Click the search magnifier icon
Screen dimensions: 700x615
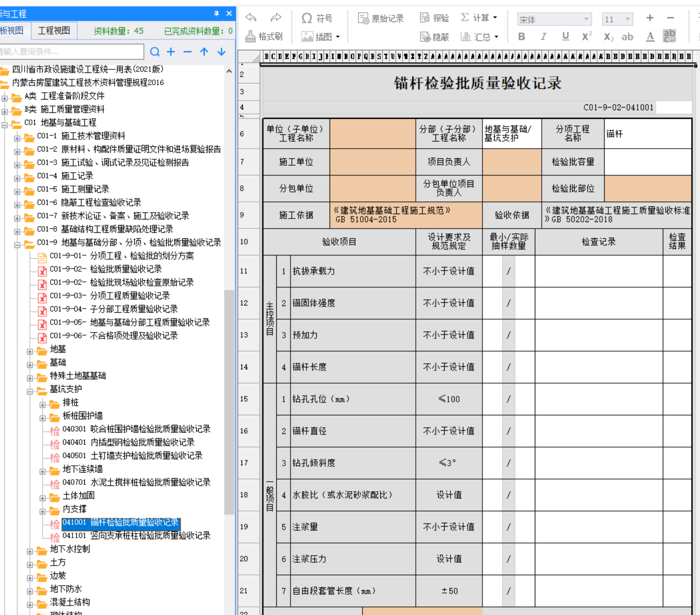(x=155, y=52)
